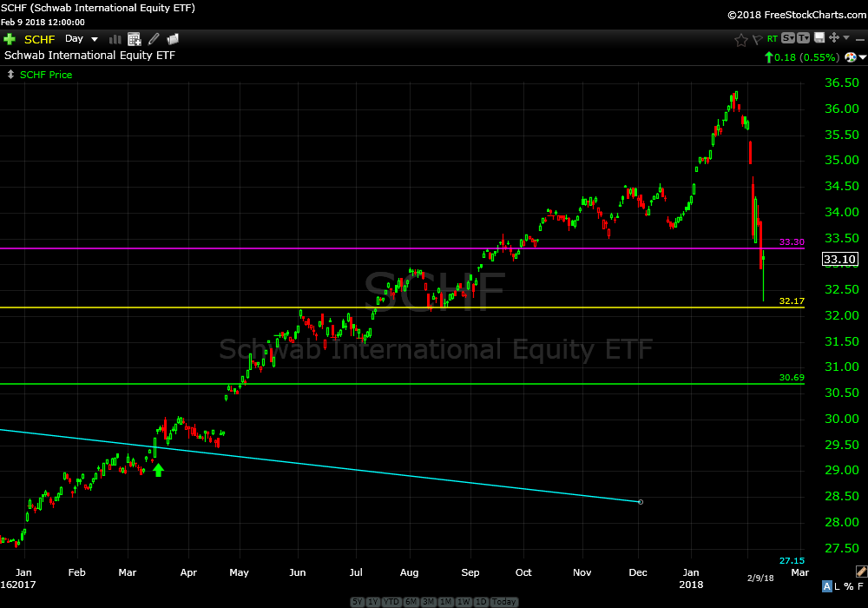
Task: Toggle percent scale mode
Action: coord(849,587)
